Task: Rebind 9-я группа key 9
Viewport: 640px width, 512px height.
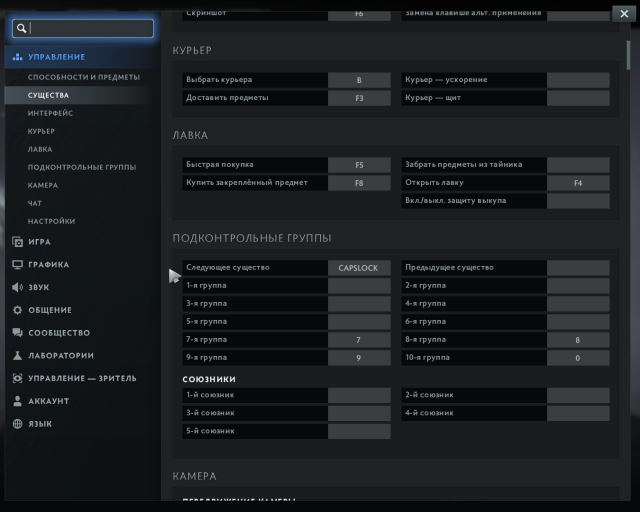Action: coord(359,358)
